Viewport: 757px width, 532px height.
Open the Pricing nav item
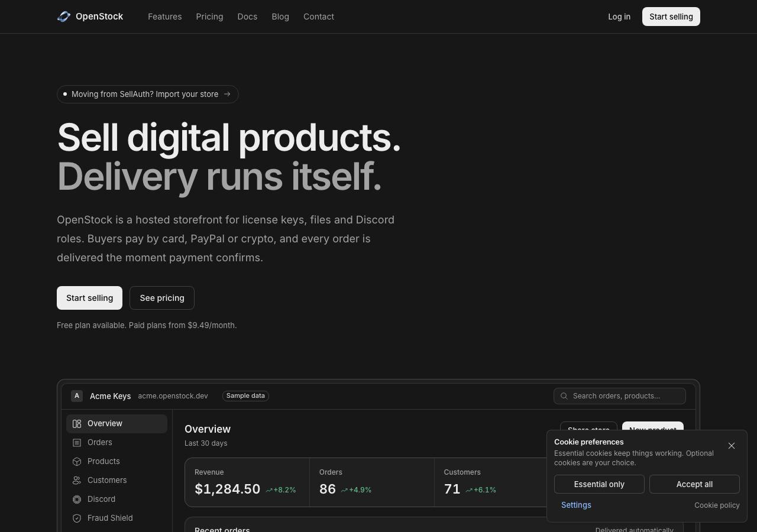(209, 17)
